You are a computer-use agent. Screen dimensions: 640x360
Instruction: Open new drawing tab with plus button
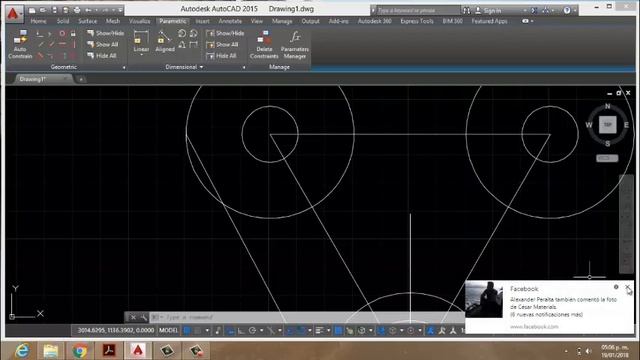pos(81,79)
